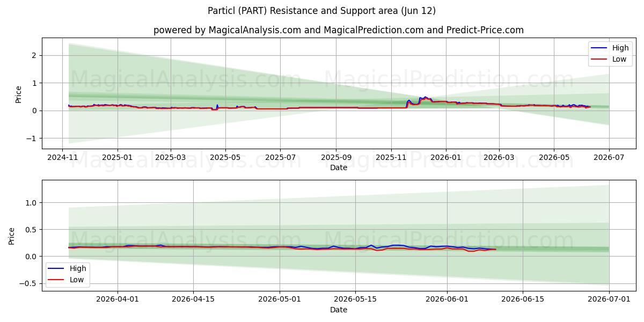Viewport: 644px width, 322px height.
Task: Click the '2024-11' x-axis label in the top chart
Action: click(63, 157)
